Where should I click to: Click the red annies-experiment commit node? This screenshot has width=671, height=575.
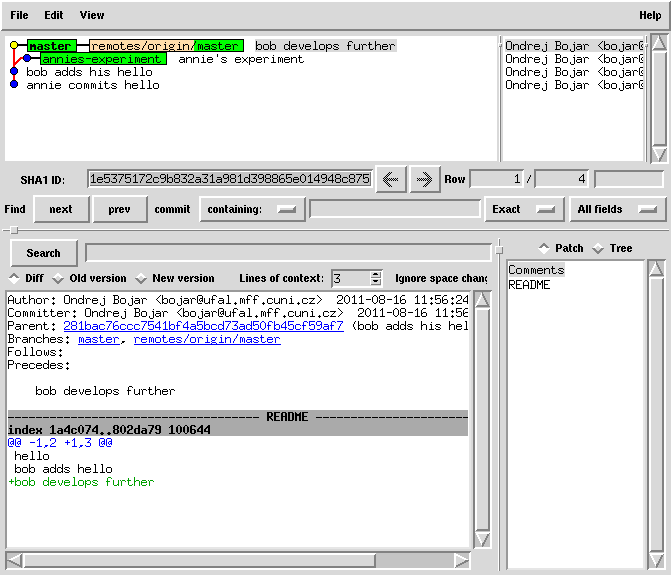27,59
